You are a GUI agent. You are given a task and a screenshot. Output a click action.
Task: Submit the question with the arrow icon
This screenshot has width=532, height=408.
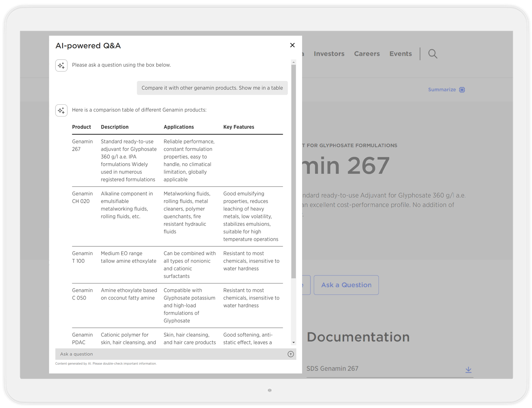[291, 354]
